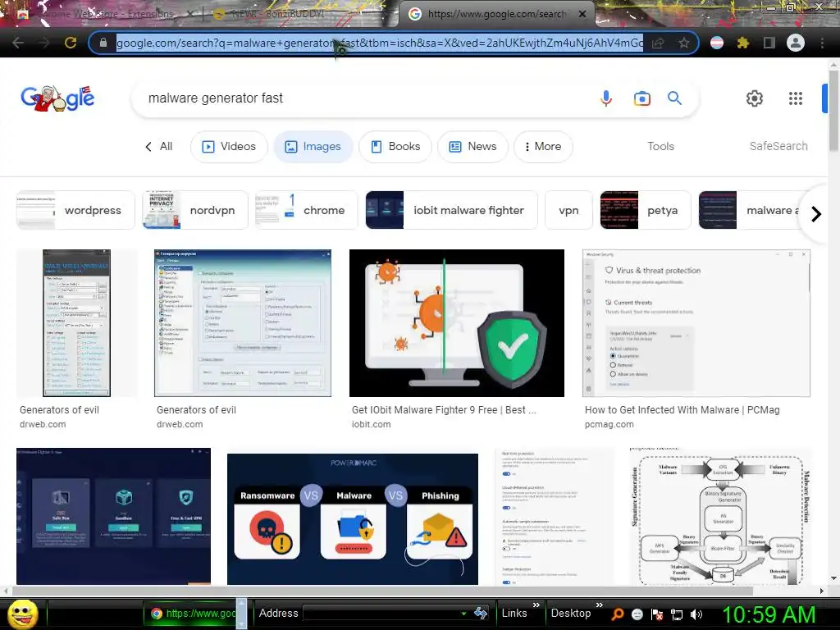Open the Extensions puzzle piece icon
The width and height of the screenshot is (840, 630).
pyautogui.click(x=742, y=43)
